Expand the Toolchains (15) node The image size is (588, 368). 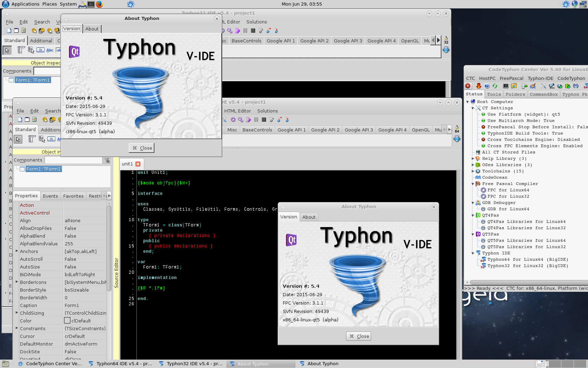pos(473,171)
